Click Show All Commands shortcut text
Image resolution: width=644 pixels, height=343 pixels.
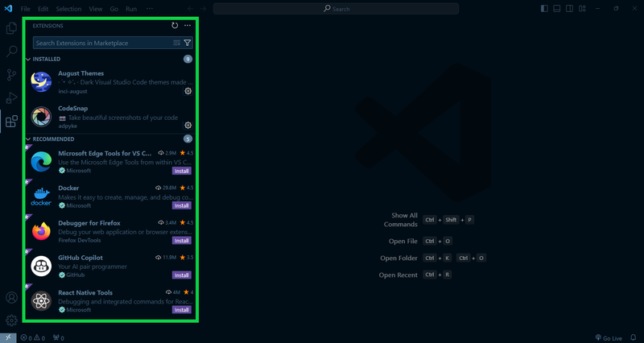(x=400, y=220)
